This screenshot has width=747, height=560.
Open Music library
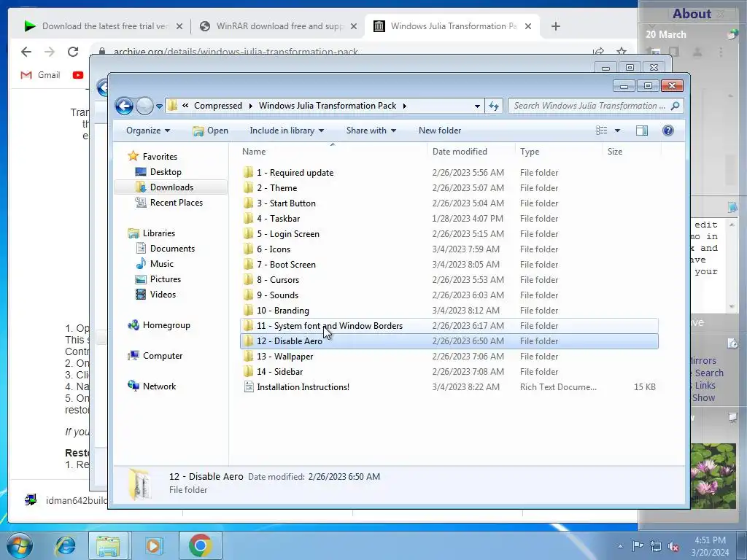(161, 264)
